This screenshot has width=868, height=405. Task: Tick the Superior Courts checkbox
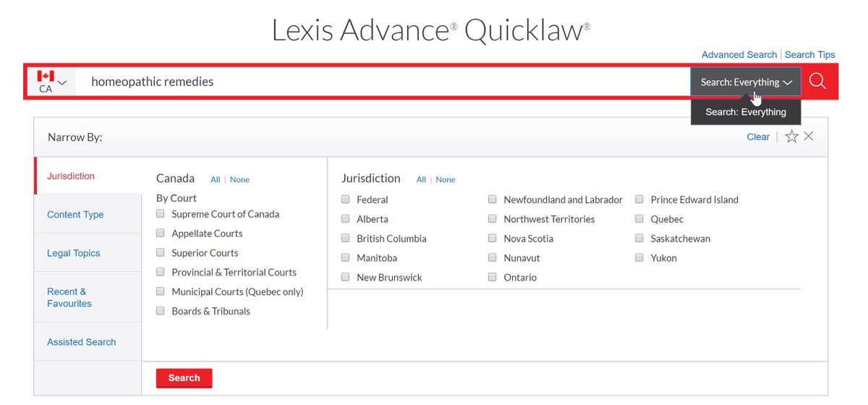160,252
